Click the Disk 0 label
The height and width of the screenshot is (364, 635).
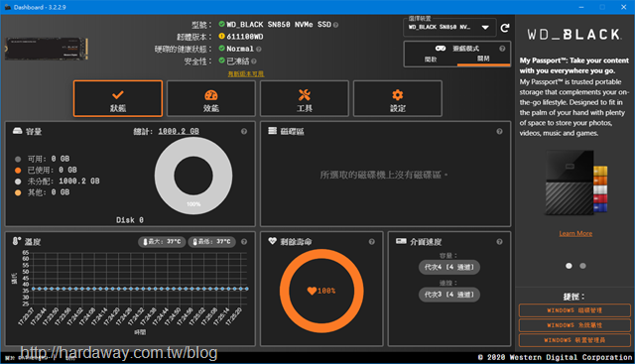tap(130, 220)
